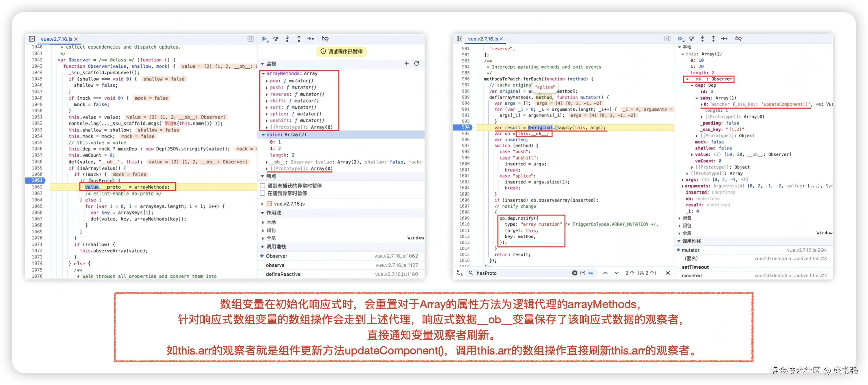
Task: Deactivate breakpoints in right debugger toolbar
Action: click(738, 39)
